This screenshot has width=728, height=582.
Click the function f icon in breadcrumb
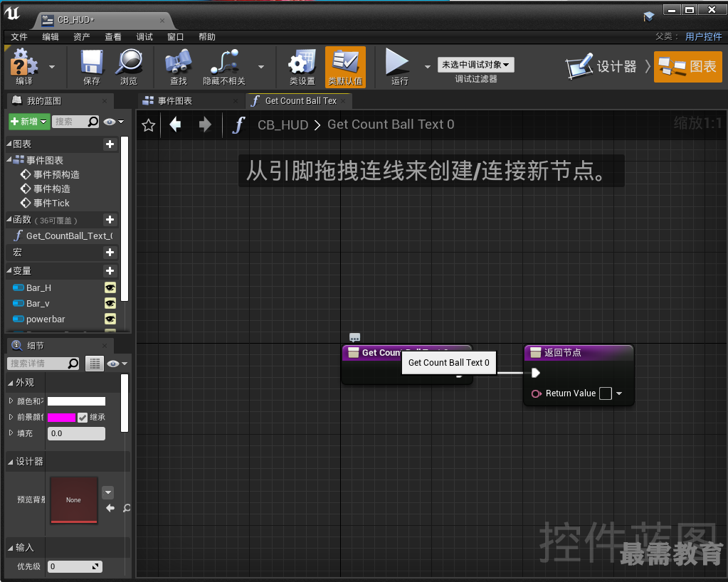(x=238, y=125)
